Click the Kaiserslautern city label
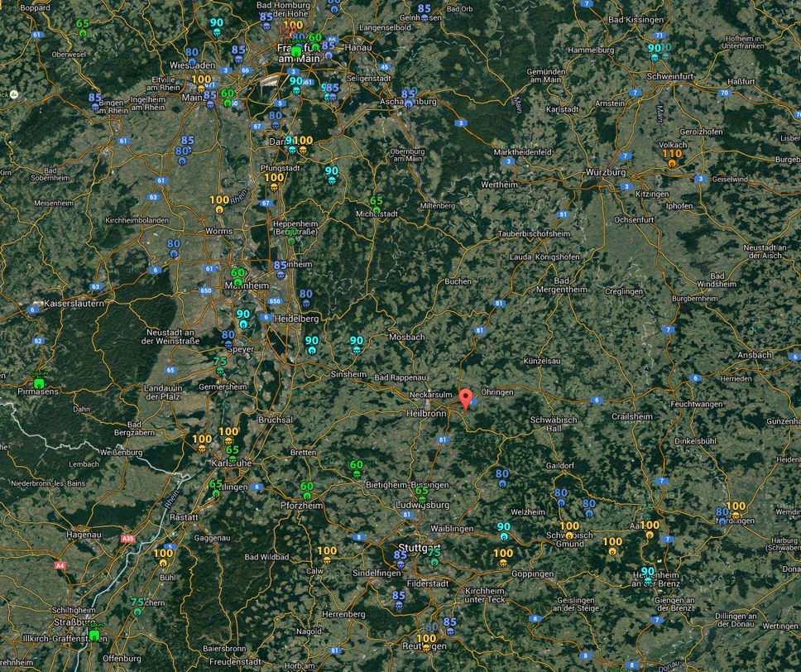This screenshot has width=801, height=672. [74, 304]
